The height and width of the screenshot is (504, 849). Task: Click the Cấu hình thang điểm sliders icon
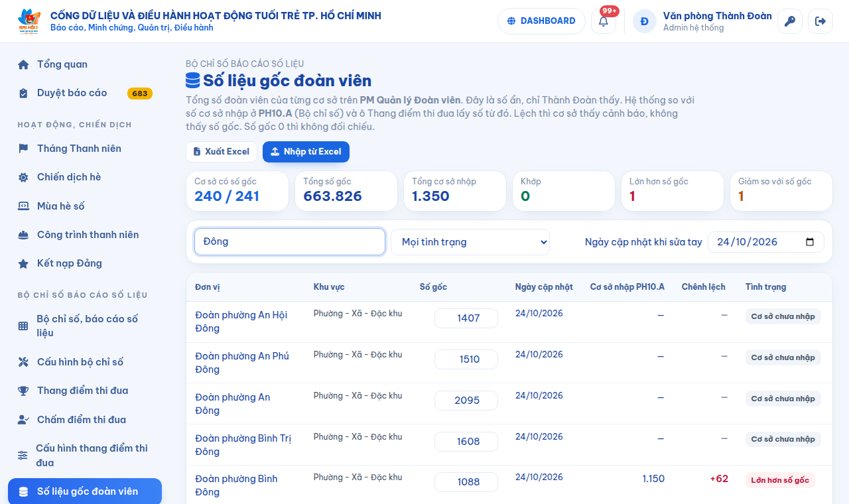[x=23, y=456]
